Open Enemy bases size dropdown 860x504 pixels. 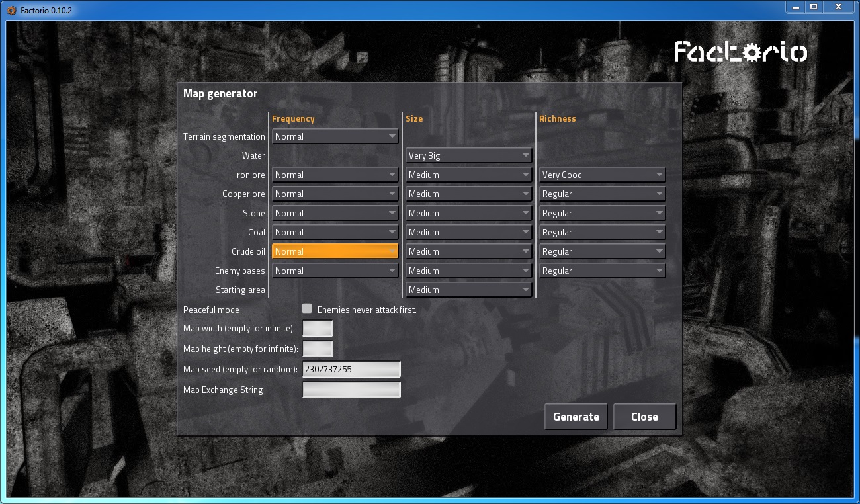click(468, 271)
